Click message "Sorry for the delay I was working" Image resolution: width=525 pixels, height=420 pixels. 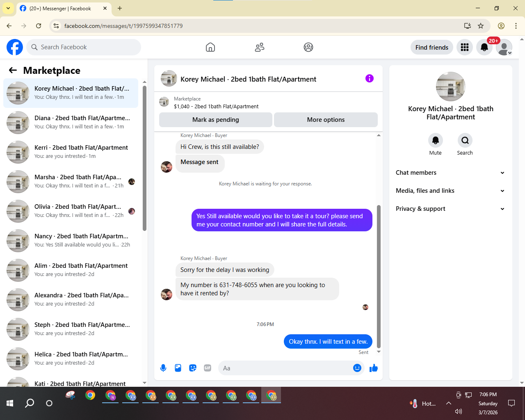click(x=225, y=270)
